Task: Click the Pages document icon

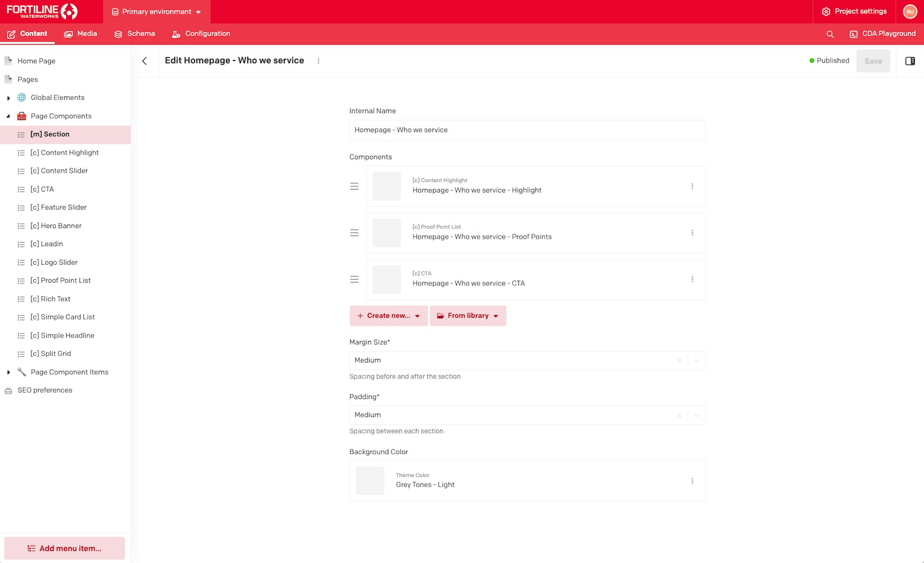Action: pyautogui.click(x=8, y=79)
